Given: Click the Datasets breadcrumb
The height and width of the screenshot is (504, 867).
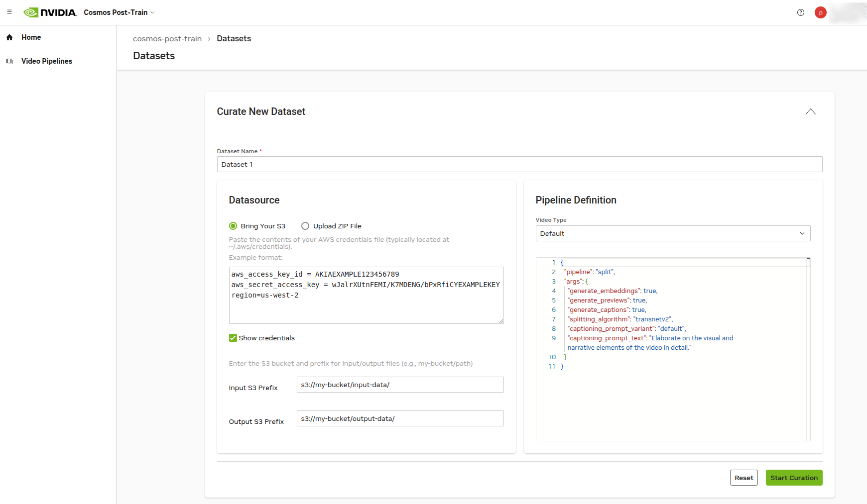Looking at the screenshot, I should point(234,39).
